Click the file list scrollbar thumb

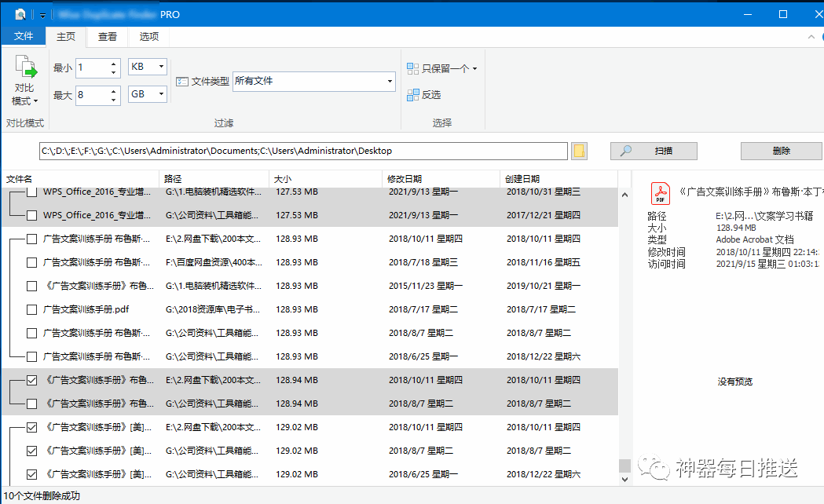click(624, 466)
